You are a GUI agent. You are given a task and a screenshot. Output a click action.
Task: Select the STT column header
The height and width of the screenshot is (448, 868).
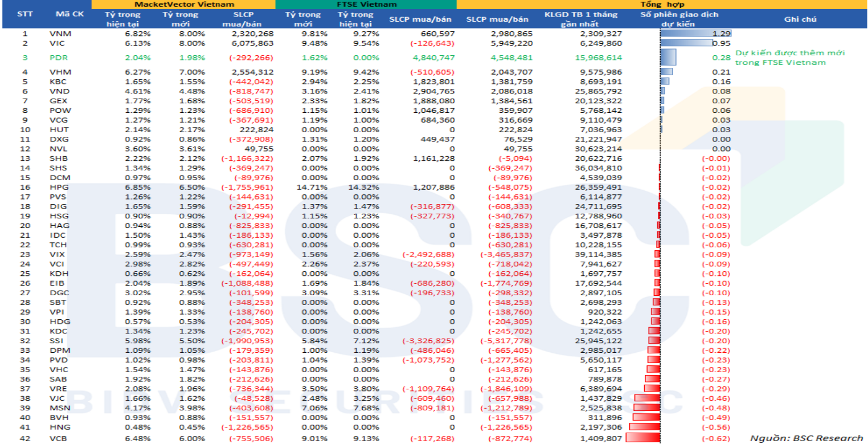tap(25, 14)
